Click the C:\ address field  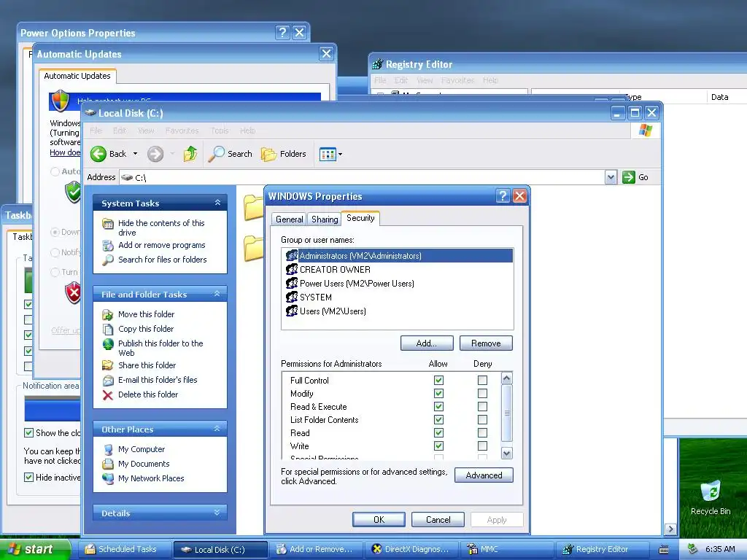point(362,178)
